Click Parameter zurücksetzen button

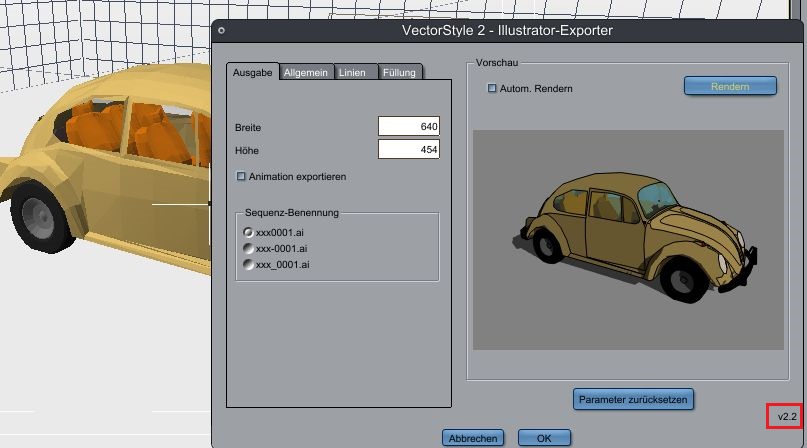(x=633, y=399)
